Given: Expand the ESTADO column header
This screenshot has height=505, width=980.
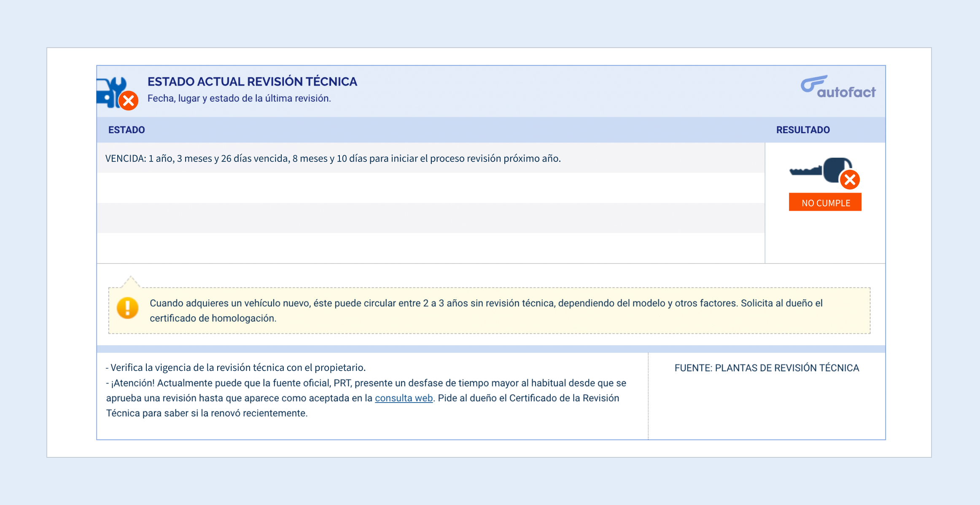Looking at the screenshot, I should click(126, 130).
